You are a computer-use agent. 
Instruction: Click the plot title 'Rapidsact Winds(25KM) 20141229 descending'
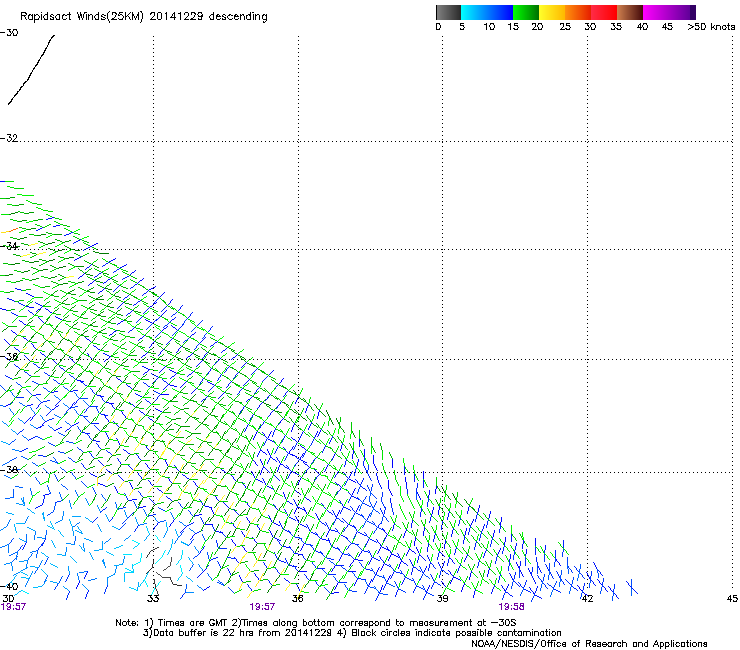(x=143, y=17)
